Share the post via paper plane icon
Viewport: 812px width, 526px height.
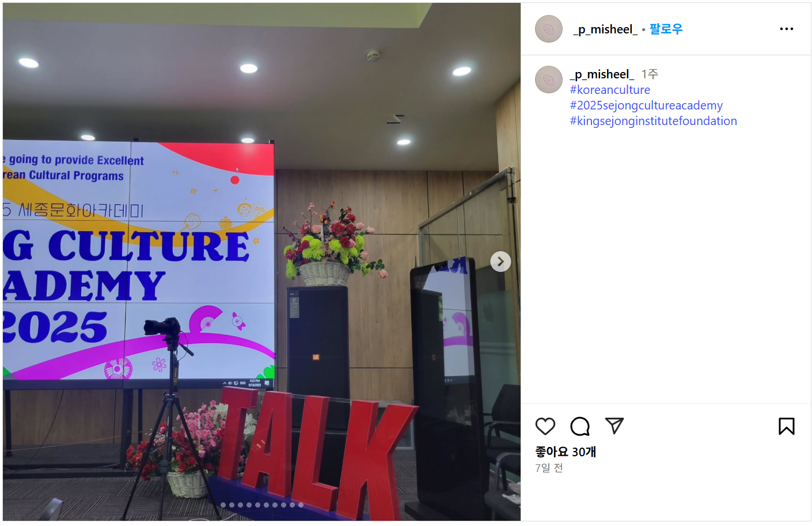click(x=614, y=426)
